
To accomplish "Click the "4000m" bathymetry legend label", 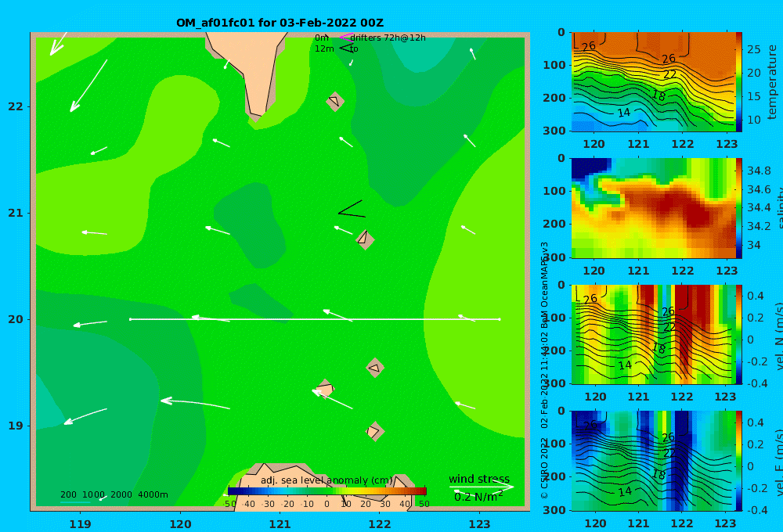I will pyautogui.click(x=153, y=494).
